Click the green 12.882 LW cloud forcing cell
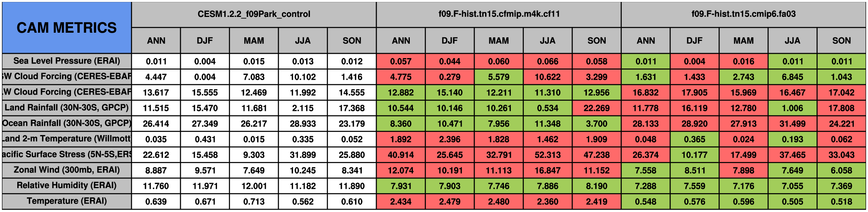 click(401, 92)
